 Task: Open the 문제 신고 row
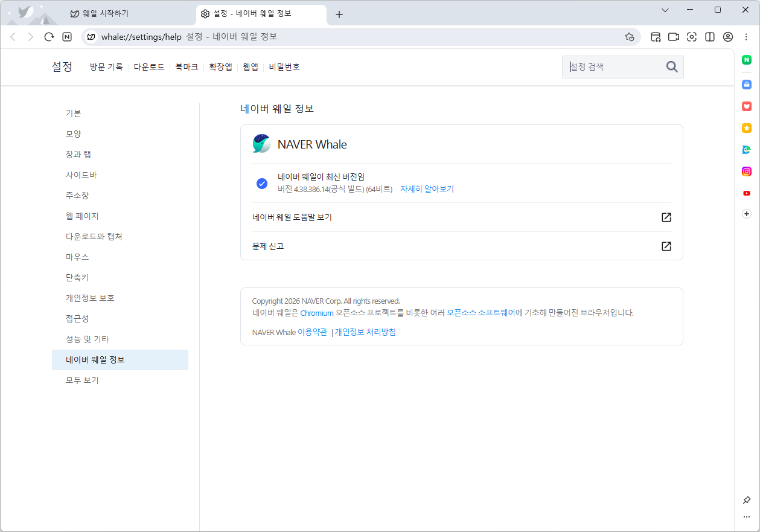click(x=462, y=246)
